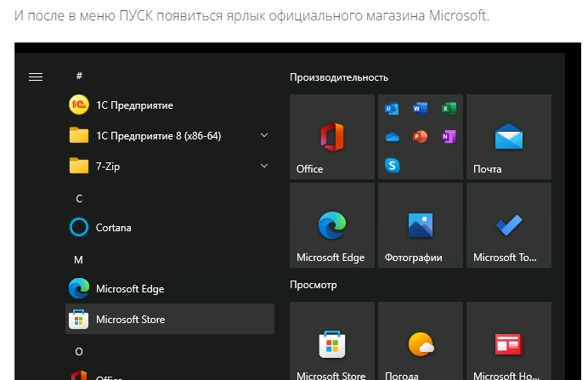
Task: Select the Microsoft Store label in the app list
Action: pos(131,320)
